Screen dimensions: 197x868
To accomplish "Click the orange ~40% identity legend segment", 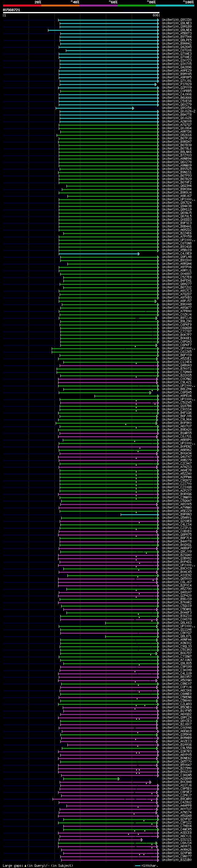I will 60,6.
